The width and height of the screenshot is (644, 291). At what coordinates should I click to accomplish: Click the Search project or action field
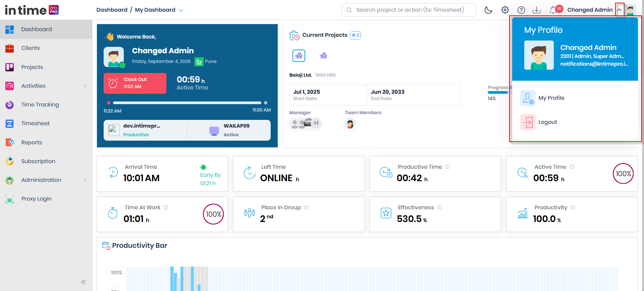(x=409, y=10)
